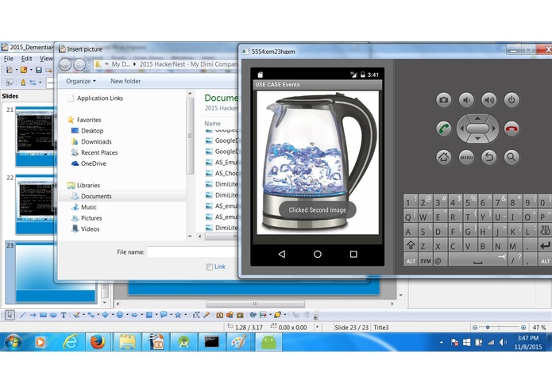Viewport: 552px width, 392px height.
Task: Expand Stars shapes dropdown arrow
Action: [x=185, y=315]
